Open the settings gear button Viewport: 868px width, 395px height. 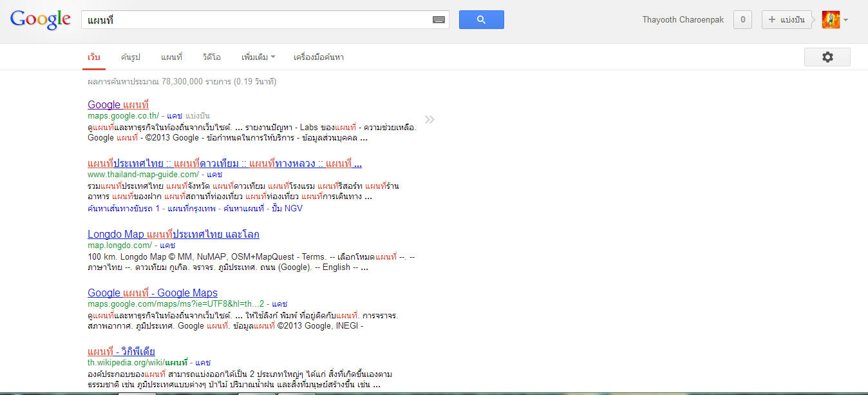pos(827,57)
